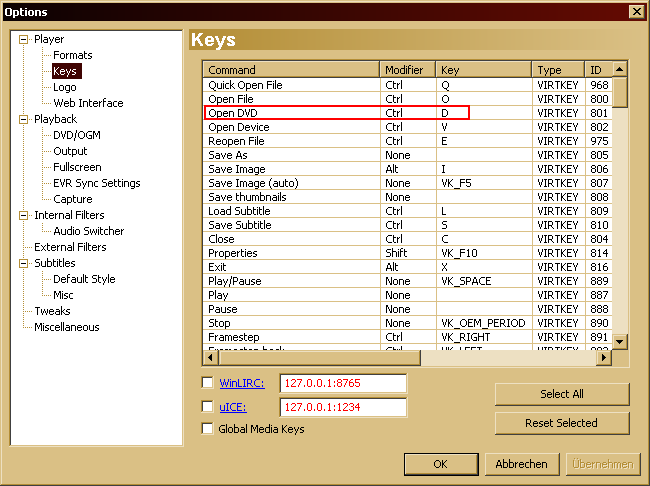The width and height of the screenshot is (650, 486).
Task: Confirm with the OK button
Action: tap(440, 464)
